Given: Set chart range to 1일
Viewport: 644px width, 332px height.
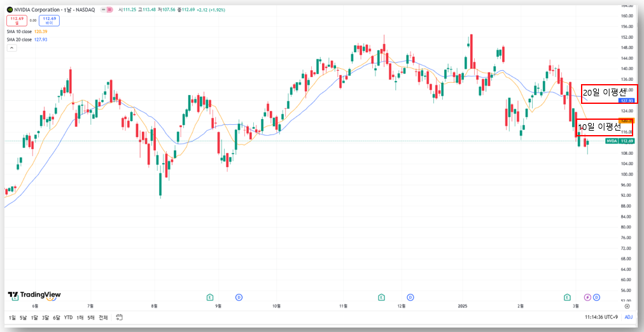Looking at the screenshot, I should (12, 317).
